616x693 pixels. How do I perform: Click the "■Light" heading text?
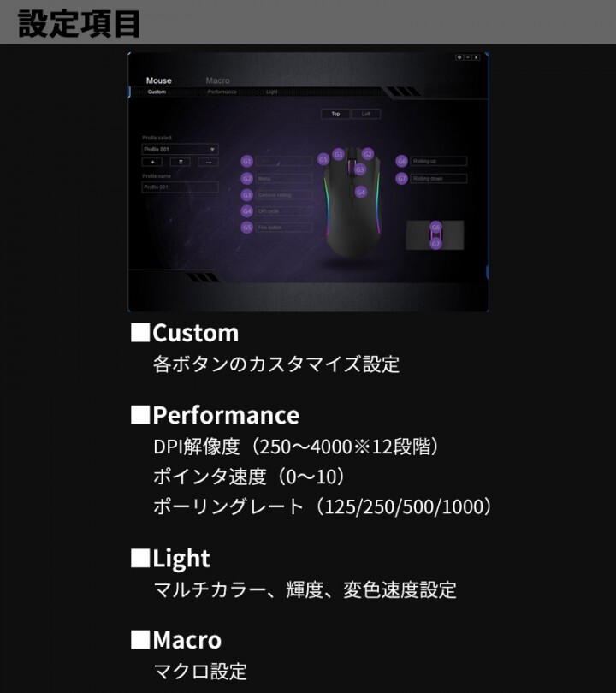[170, 558]
